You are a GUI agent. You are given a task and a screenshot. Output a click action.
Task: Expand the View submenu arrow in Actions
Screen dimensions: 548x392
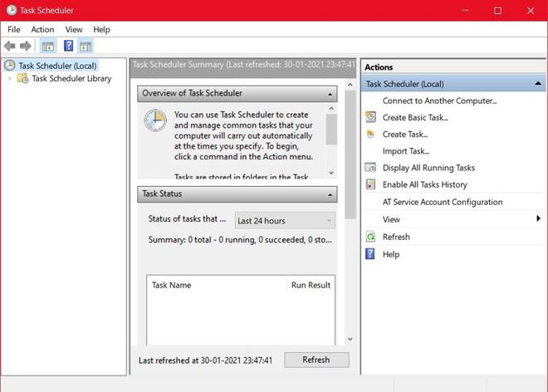click(x=538, y=218)
